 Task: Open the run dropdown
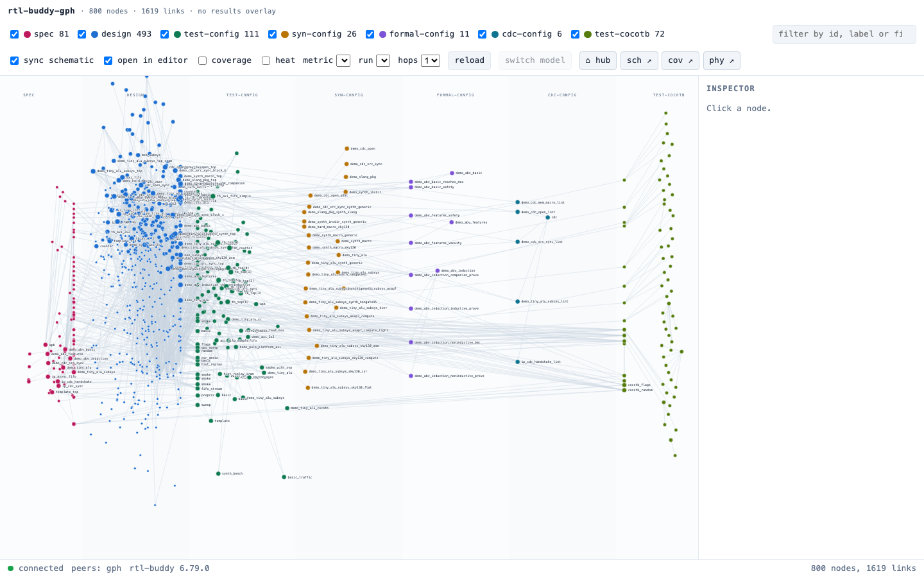click(x=383, y=60)
